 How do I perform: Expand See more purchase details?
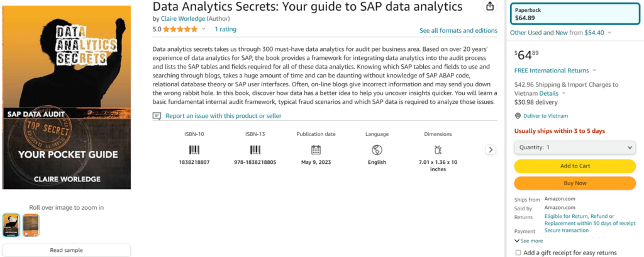click(528, 241)
